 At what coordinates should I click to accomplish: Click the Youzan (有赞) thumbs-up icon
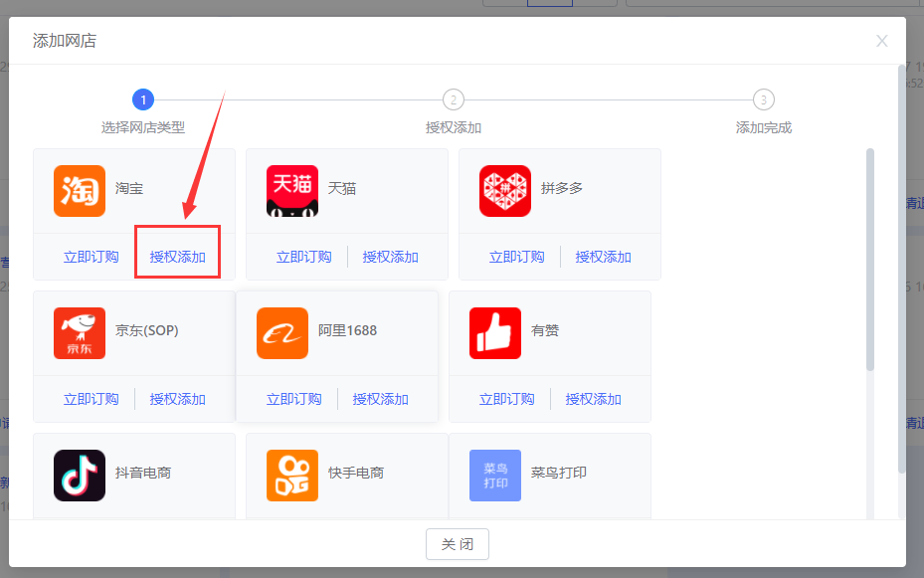495,333
